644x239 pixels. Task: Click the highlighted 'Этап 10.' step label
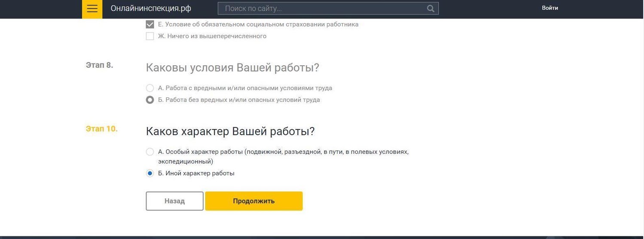[x=101, y=129]
